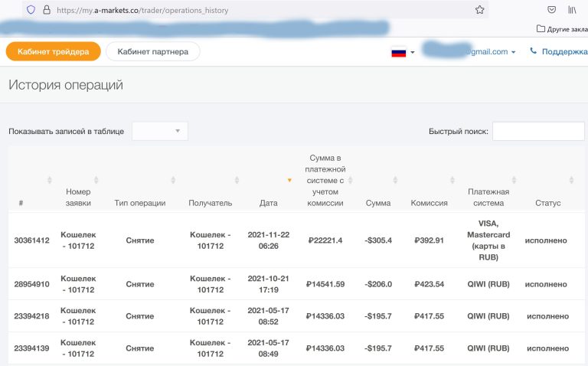This screenshot has height=366, width=588.
Task: Open the Pocket save icon
Action: click(551, 10)
